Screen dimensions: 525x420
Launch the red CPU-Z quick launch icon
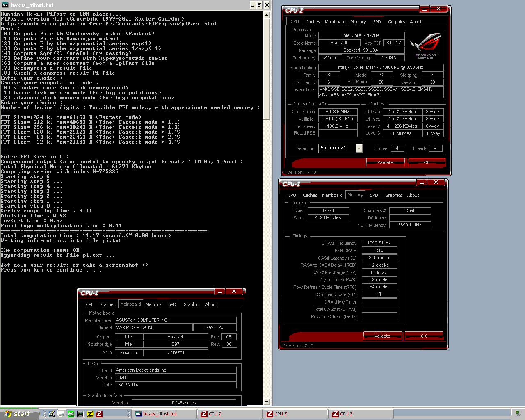point(99,414)
